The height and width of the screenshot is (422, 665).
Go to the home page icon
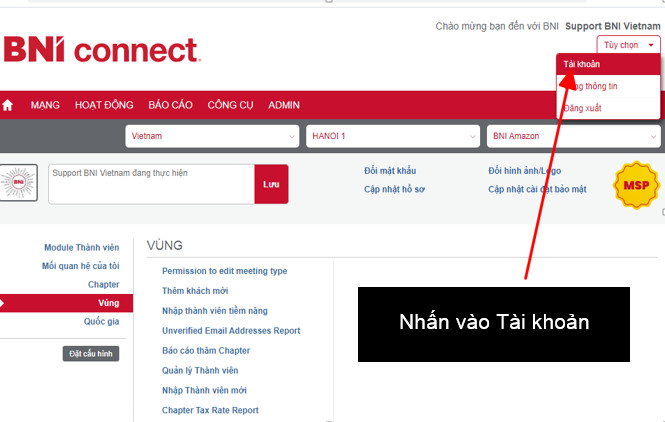point(8,105)
